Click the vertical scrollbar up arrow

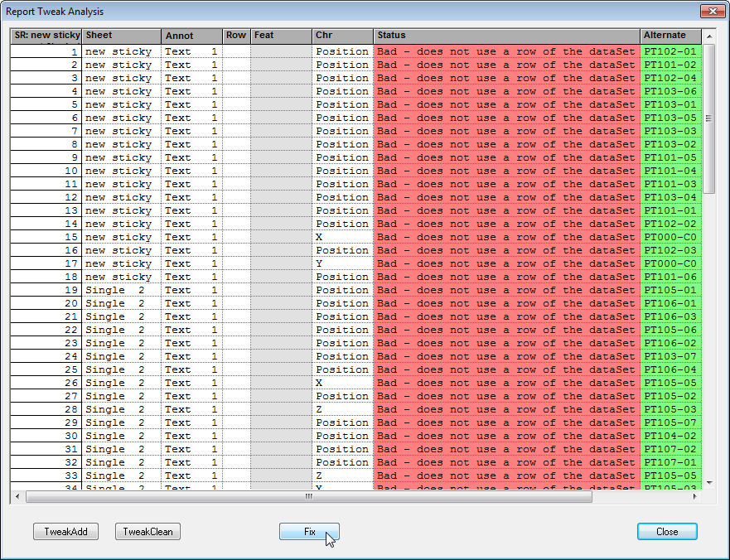coord(708,36)
